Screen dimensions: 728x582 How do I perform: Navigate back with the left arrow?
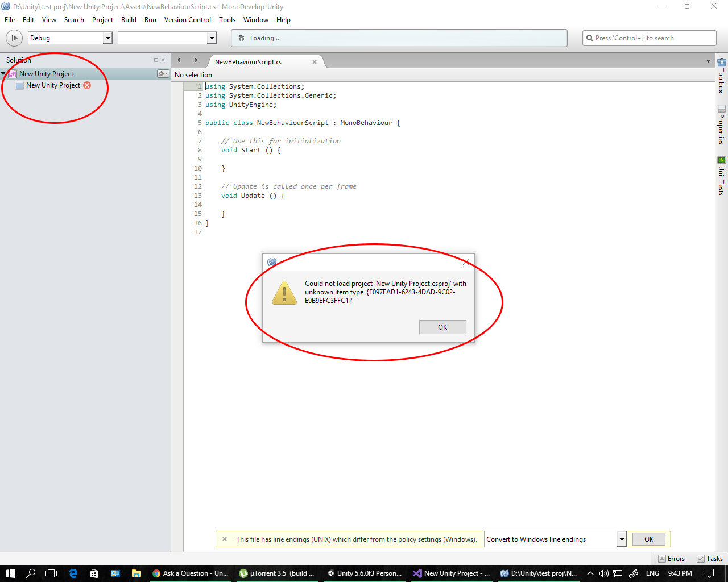tap(179, 60)
